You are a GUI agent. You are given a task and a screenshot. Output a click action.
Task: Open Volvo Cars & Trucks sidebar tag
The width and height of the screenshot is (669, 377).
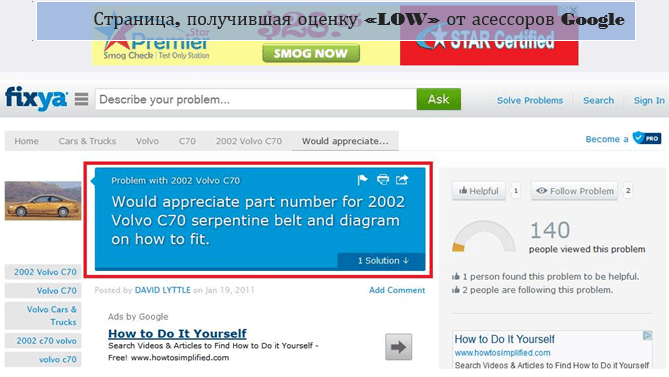point(43,316)
